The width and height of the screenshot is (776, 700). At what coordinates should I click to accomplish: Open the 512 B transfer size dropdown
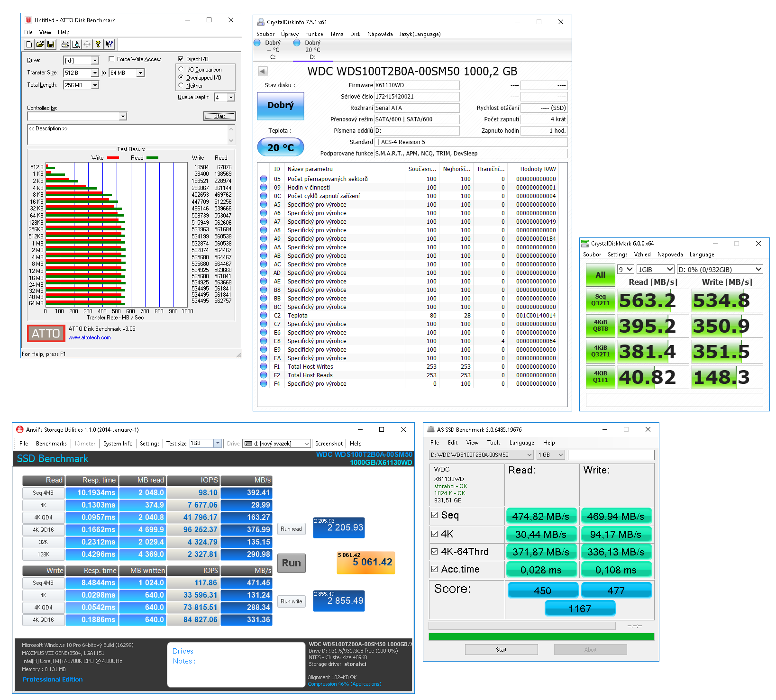coord(95,73)
